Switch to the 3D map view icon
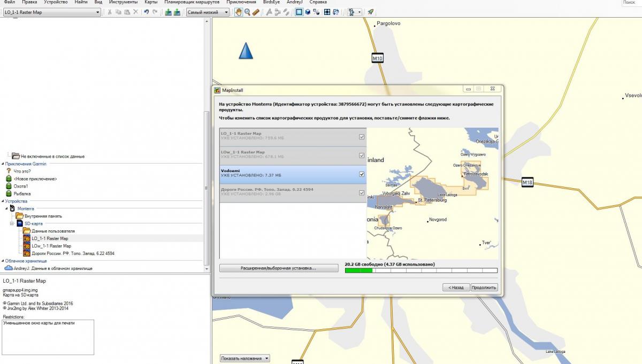Viewport: 642px width, 364px height. [308, 12]
